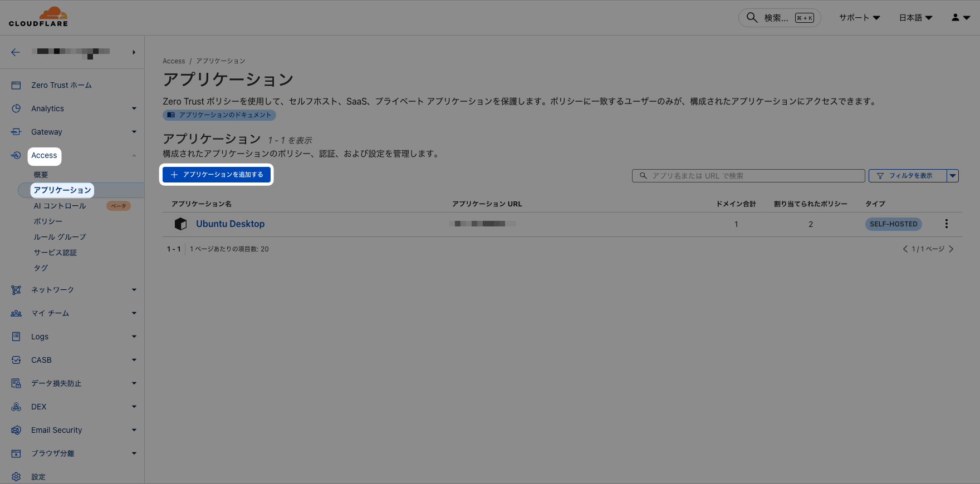Open the three-dot menu for Ubuntu Desktop
This screenshot has height=484, width=980.
[946, 224]
